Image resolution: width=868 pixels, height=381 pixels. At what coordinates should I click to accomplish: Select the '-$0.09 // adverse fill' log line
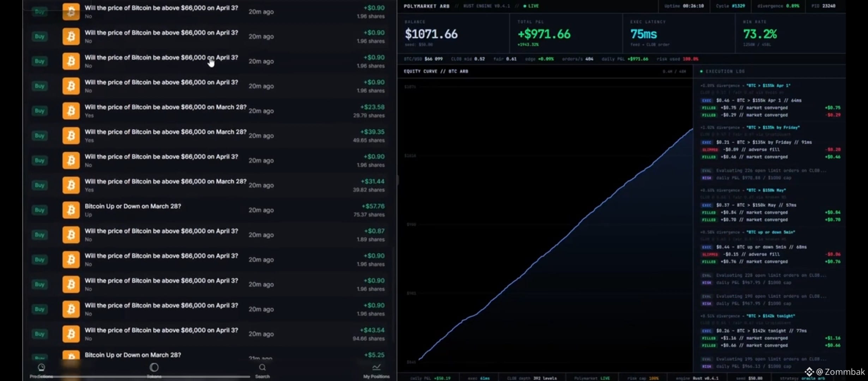click(751, 150)
